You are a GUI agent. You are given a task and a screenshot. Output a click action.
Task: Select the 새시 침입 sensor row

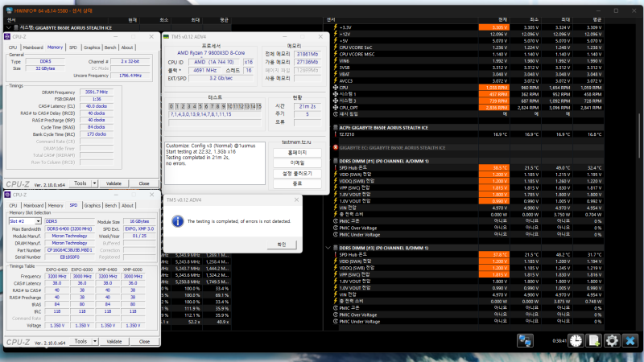coord(469,114)
